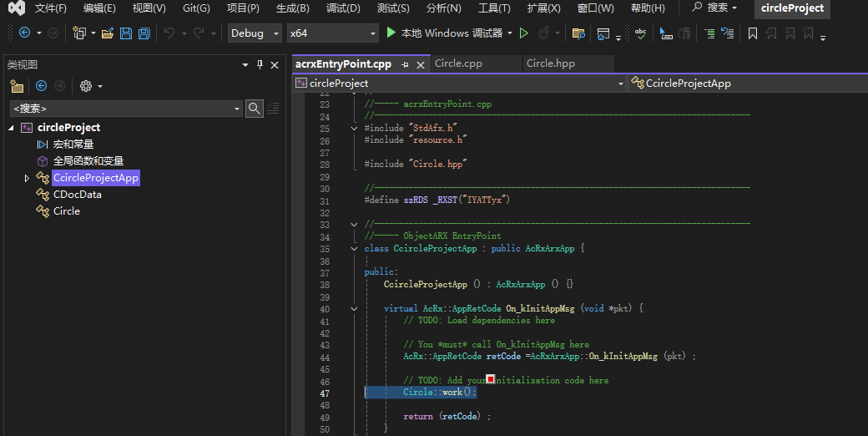The width and height of the screenshot is (868, 436).
Task: Click the class view search magnifier icon
Action: coord(254,108)
